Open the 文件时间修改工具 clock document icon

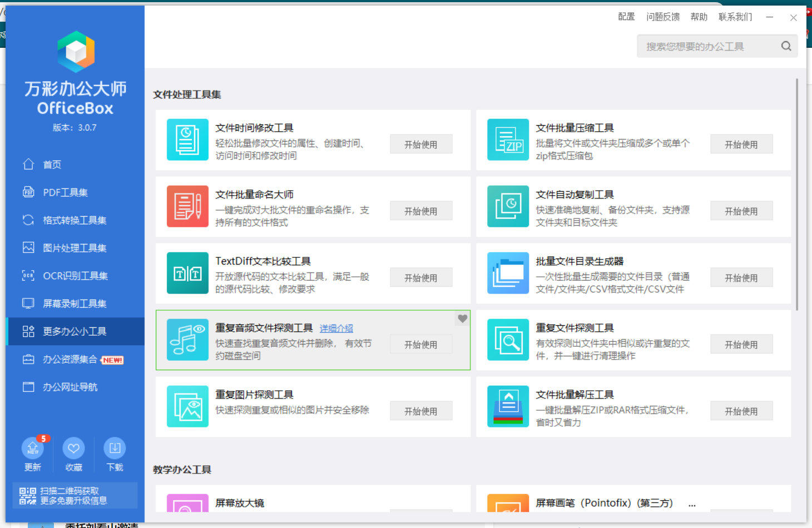[187, 140]
